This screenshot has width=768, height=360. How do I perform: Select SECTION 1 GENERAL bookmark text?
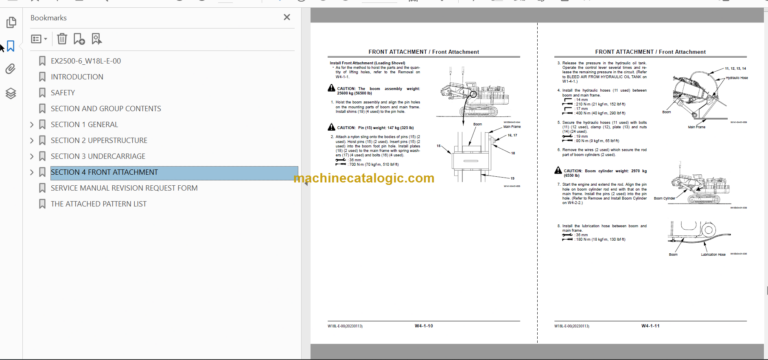(x=84, y=124)
